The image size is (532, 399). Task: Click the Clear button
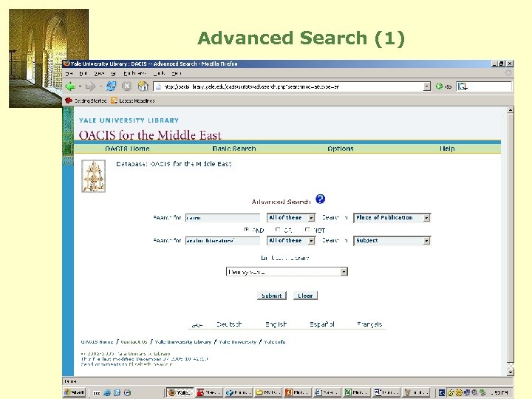tap(305, 296)
